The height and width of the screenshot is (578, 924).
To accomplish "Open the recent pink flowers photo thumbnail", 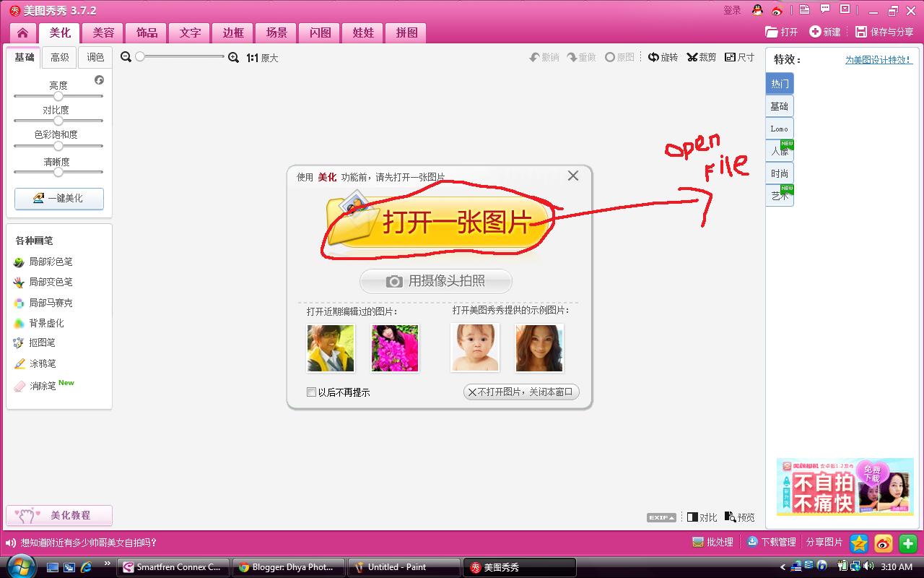I will coord(395,348).
